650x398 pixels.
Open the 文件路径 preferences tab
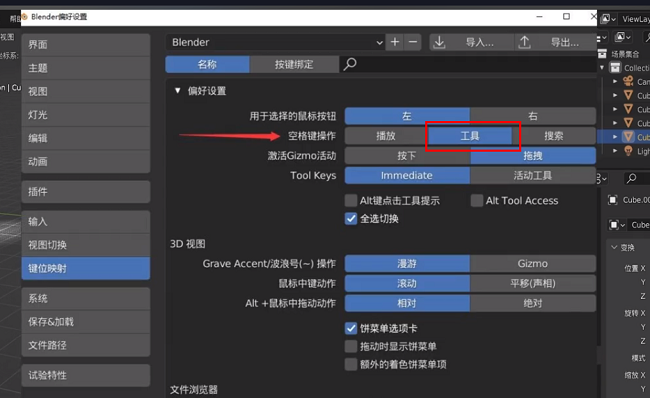tap(86, 345)
